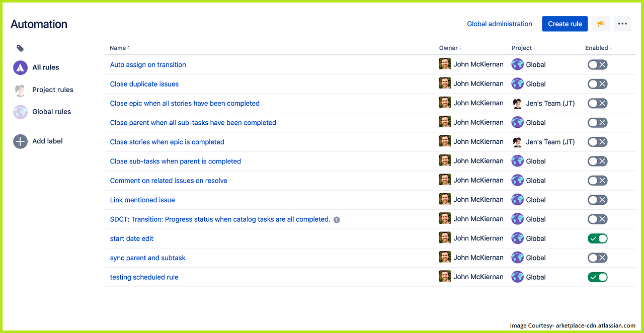The width and height of the screenshot is (644, 333).
Task: Click the info icon beside the SDCT rule
Action: click(337, 219)
